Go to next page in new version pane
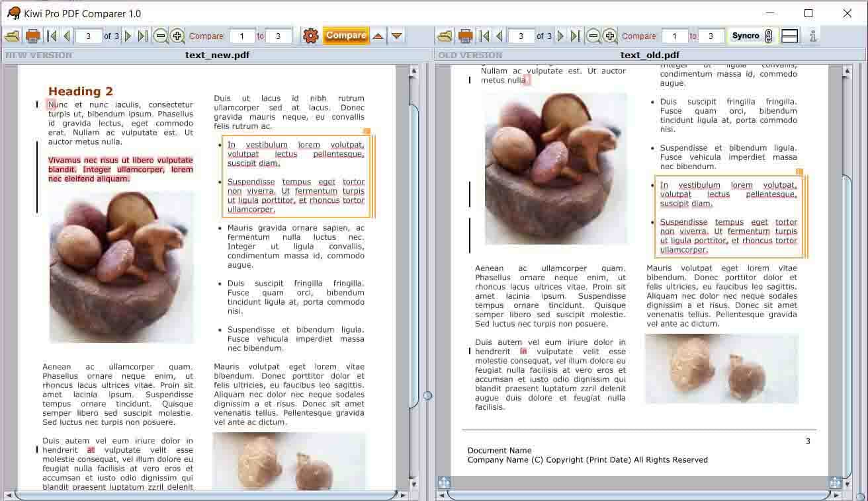Image resolution: width=868 pixels, height=501 pixels. (x=128, y=36)
